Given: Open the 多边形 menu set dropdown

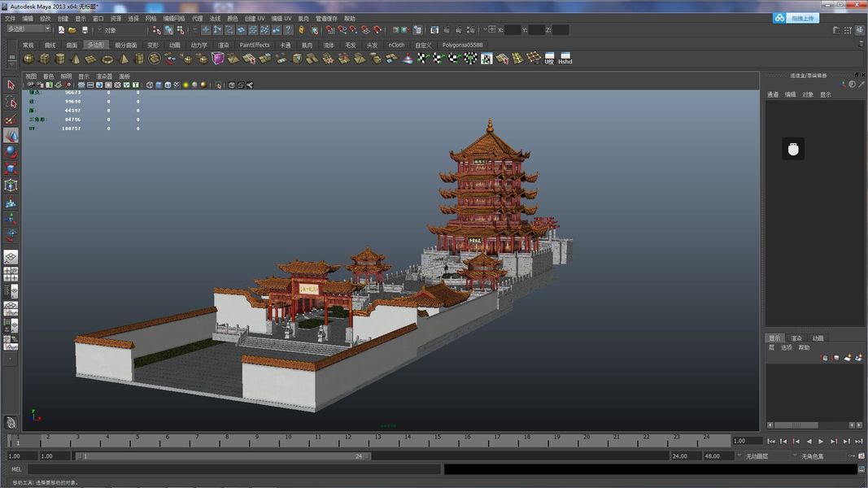Looking at the screenshot, I should [x=28, y=28].
